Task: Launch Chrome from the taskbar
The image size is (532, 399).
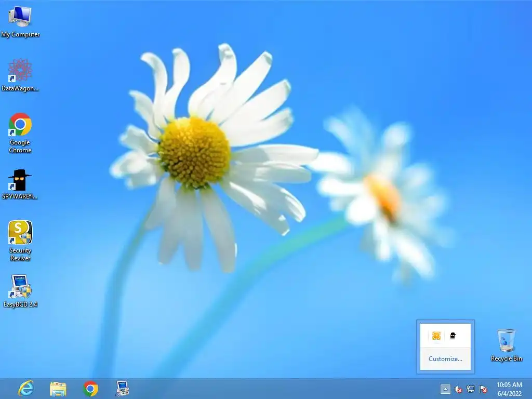Action: coord(90,389)
